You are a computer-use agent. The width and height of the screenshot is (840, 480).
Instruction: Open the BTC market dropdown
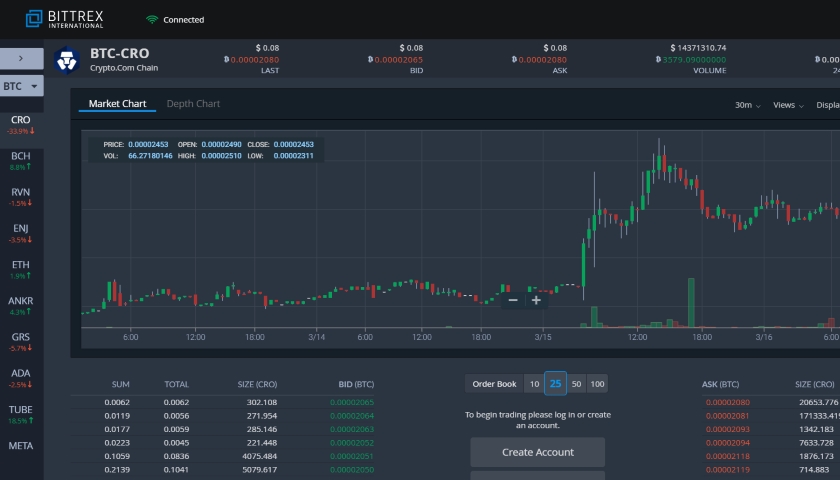pyautogui.click(x=21, y=86)
